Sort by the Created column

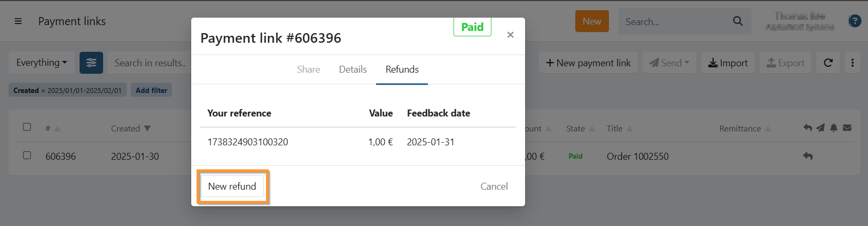click(130, 129)
